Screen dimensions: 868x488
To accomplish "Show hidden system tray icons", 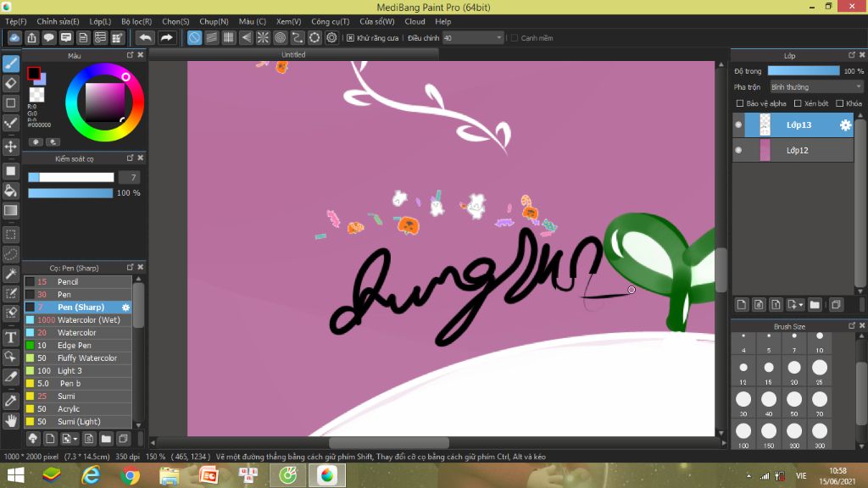I will [x=749, y=476].
